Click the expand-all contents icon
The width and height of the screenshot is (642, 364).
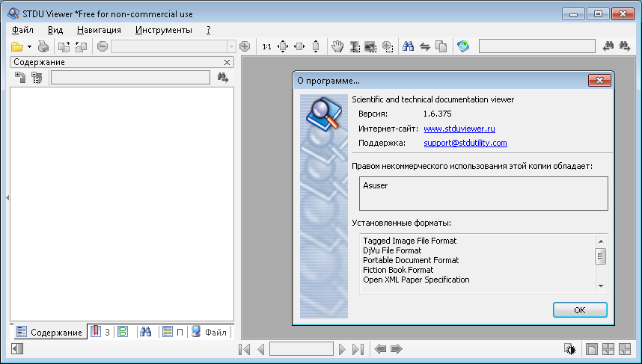coord(20,77)
